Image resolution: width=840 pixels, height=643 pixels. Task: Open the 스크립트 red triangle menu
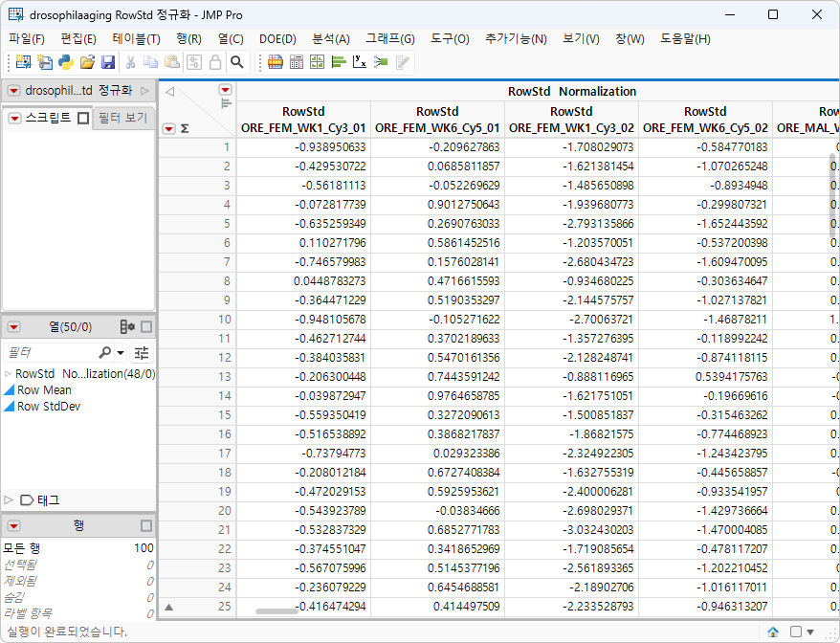14,118
